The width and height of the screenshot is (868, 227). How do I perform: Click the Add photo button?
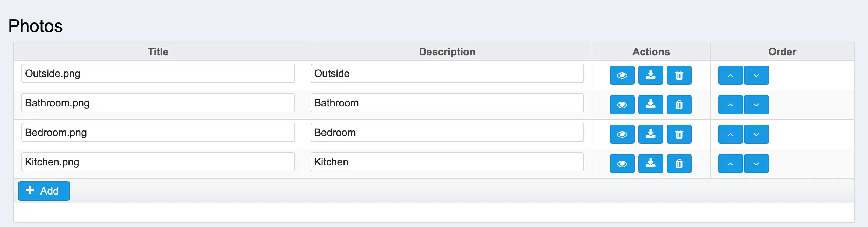coord(44,191)
